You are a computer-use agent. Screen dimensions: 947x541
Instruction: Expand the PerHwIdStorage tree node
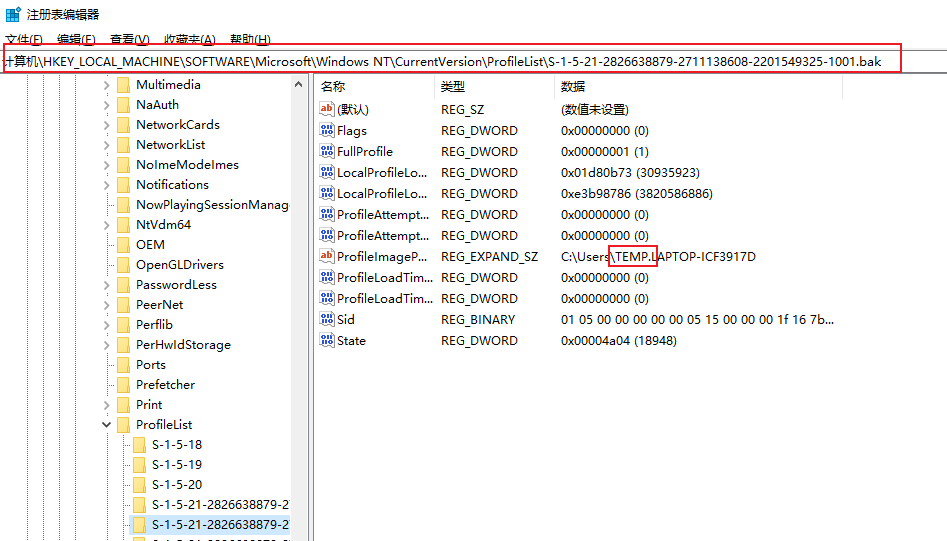pyautogui.click(x=106, y=345)
